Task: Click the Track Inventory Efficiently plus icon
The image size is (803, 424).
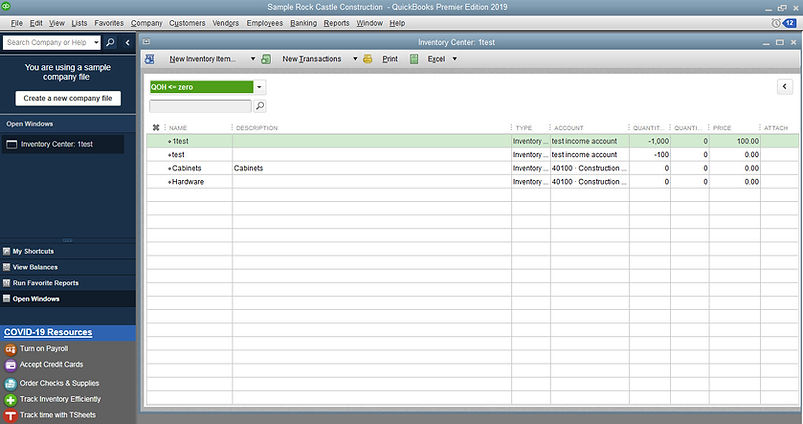Action: point(10,399)
